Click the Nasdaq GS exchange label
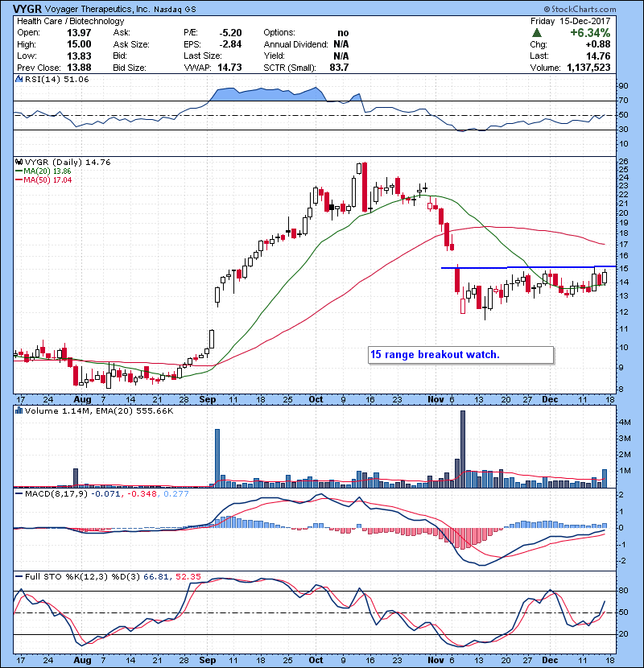 (x=175, y=10)
